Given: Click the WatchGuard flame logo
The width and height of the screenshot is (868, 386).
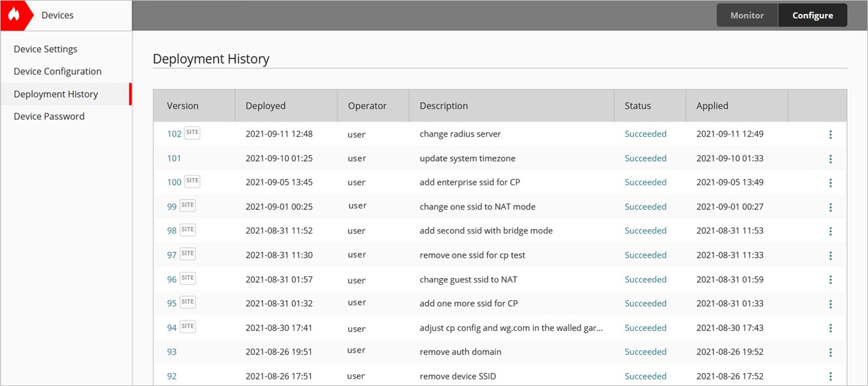Looking at the screenshot, I should click(16, 14).
